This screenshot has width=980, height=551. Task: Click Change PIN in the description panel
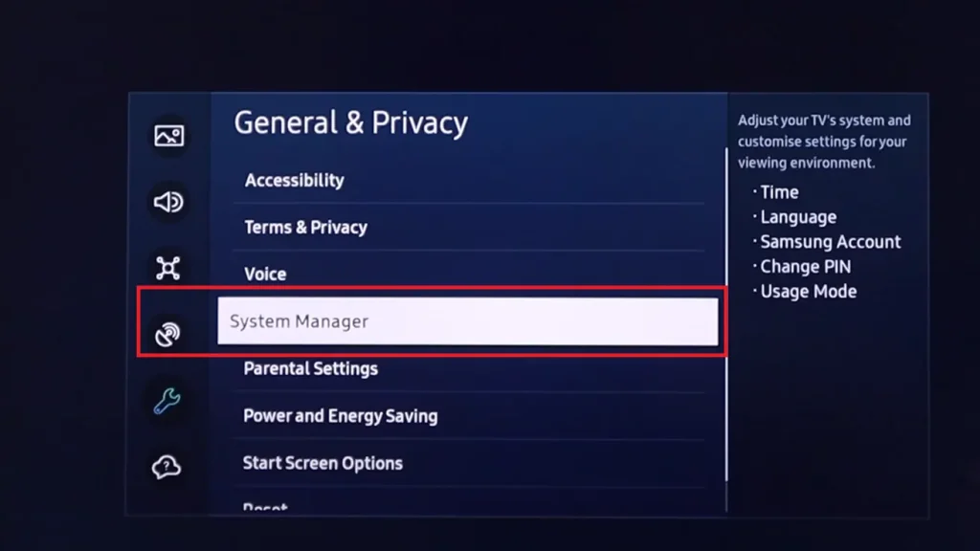(x=805, y=267)
